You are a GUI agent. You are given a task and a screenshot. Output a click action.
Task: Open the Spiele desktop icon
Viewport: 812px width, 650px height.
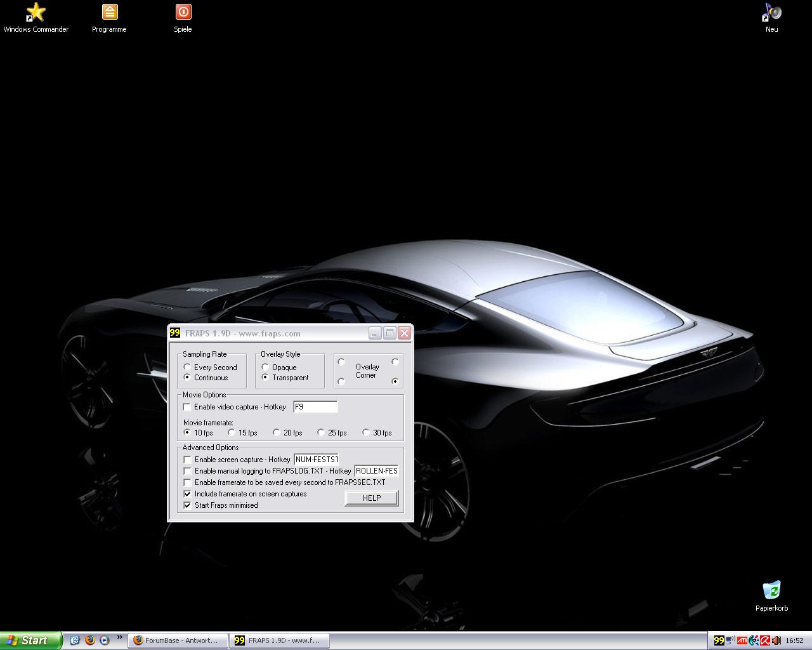click(x=183, y=13)
